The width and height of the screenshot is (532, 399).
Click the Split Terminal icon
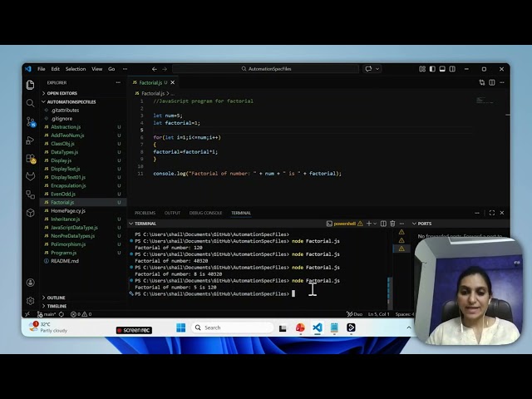[383, 224]
